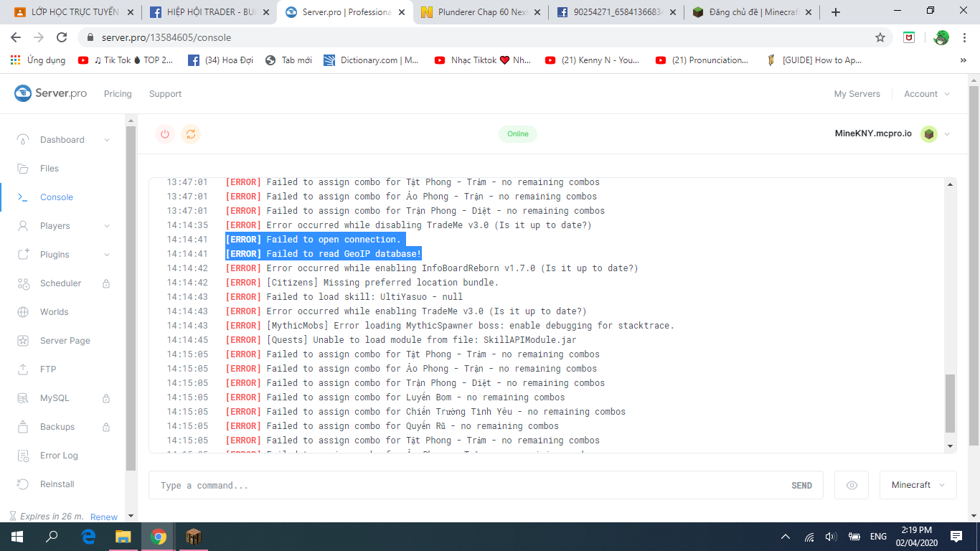Open the Worlds globe icon
Viewport: 980px width, 551px height.
[x=24, y=312]
